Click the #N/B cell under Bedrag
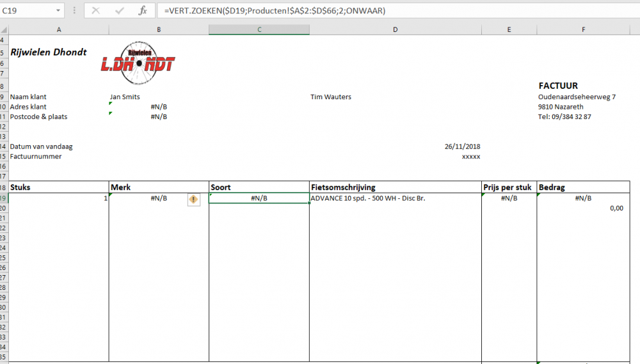Screen dimensions: 640x364 (x=583, y=198)
